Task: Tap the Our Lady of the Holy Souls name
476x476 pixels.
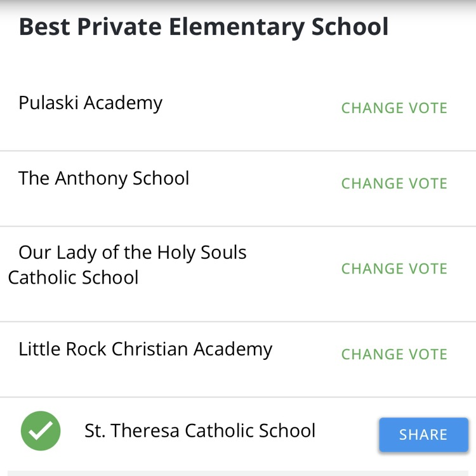Action: tap(132, 253)
